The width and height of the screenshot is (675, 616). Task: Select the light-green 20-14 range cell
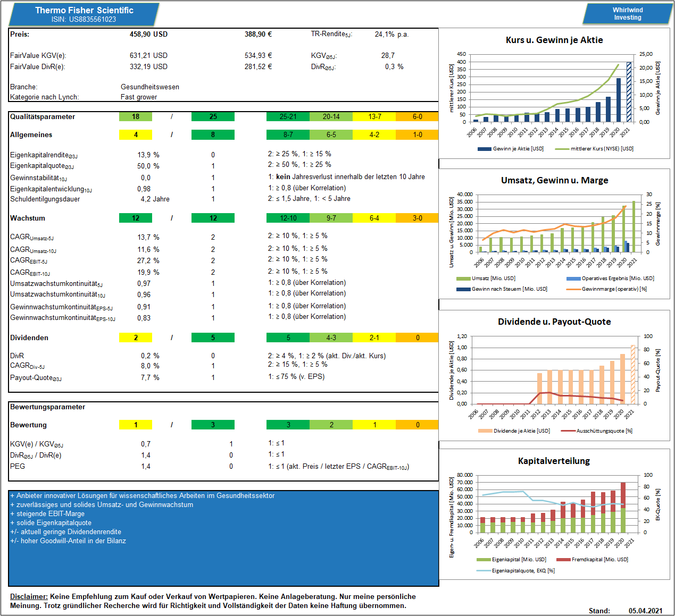(331, 116)
